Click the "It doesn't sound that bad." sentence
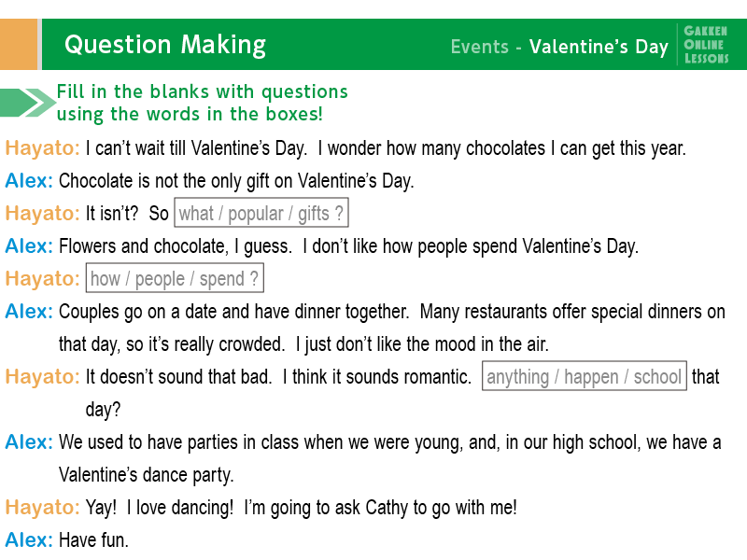This screenshot has height=560, width=747. pos(178,377)
